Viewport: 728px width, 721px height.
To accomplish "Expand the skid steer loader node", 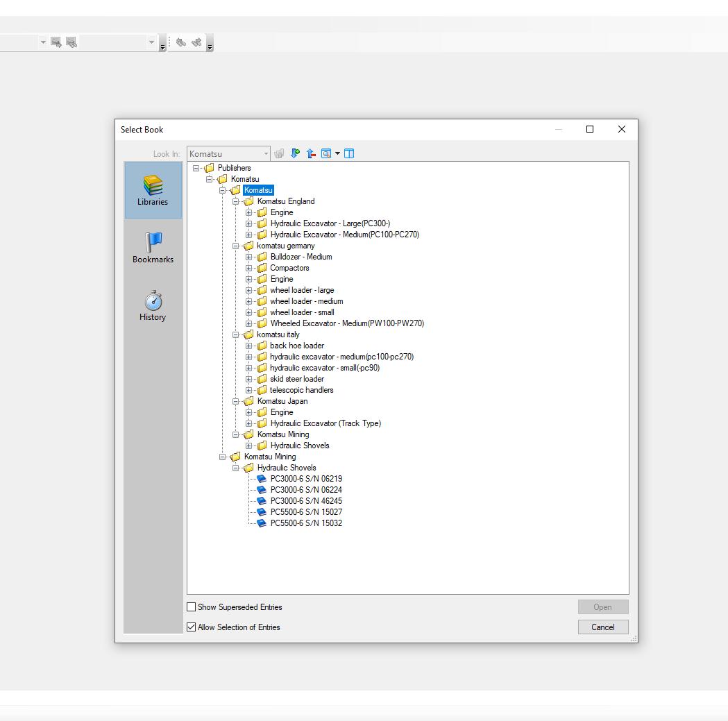I will pyautogui.click(x=249, y=380).
